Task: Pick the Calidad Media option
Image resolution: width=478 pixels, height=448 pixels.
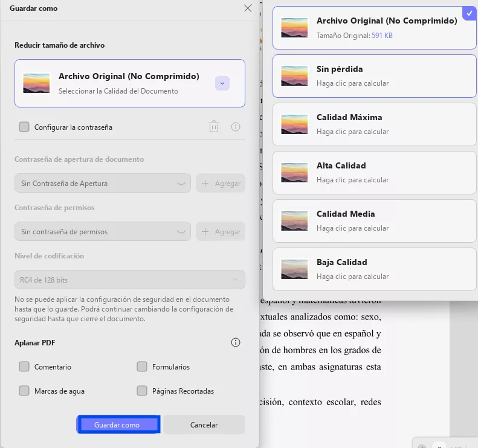Action: pyautogui.click(x=374, y=220)
